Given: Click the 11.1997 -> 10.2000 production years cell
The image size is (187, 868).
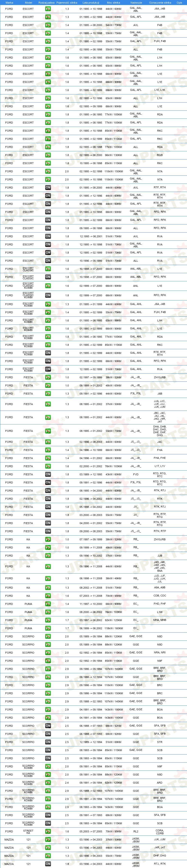Looking at the screenshot, I should point(91,604).
